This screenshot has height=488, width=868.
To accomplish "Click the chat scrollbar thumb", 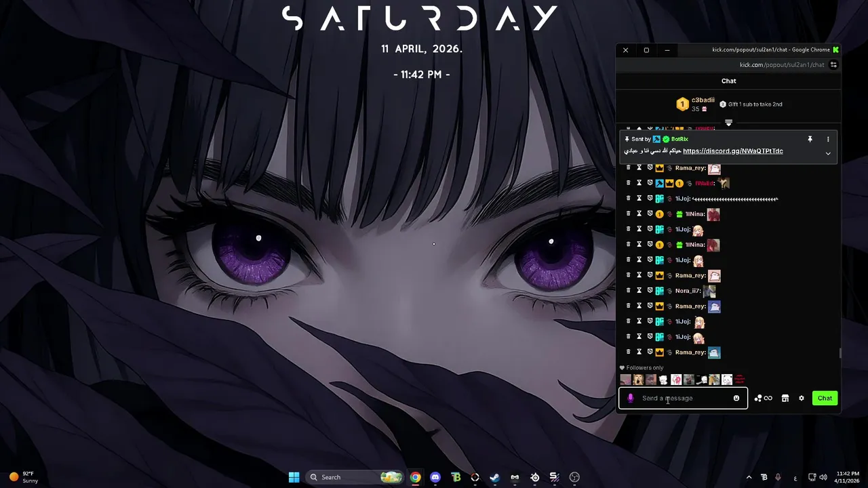I will [x=840, y=353].
